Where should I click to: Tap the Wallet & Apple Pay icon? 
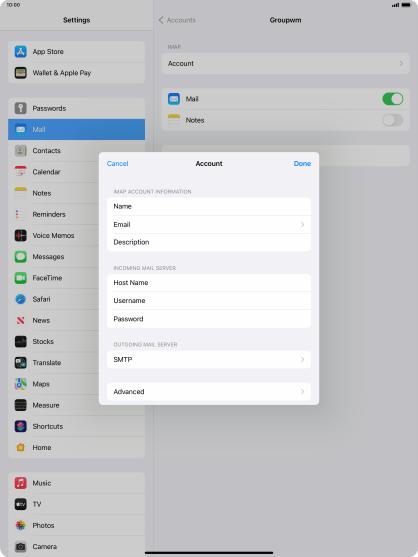pyautogui.click(x=21, y=73)
